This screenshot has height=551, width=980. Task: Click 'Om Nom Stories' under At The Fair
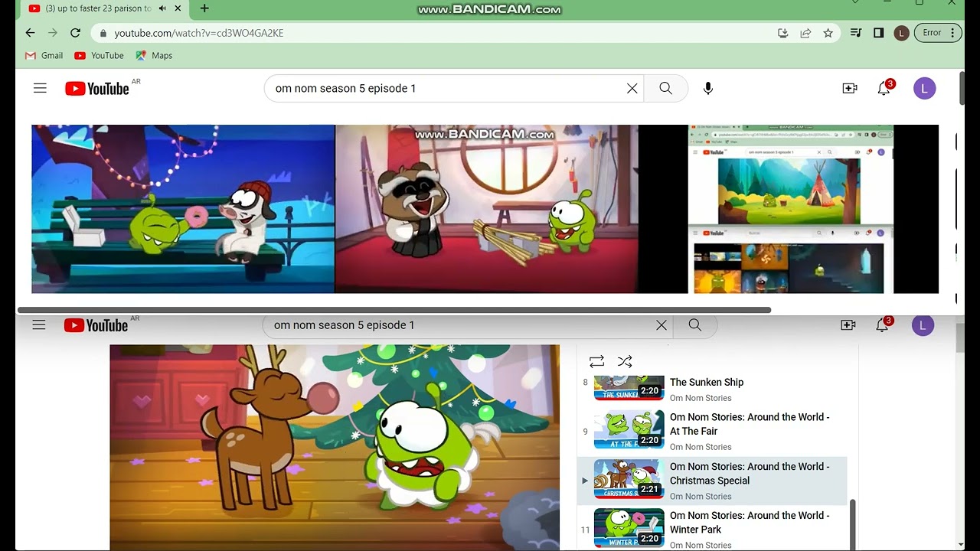tap(701, 447)
